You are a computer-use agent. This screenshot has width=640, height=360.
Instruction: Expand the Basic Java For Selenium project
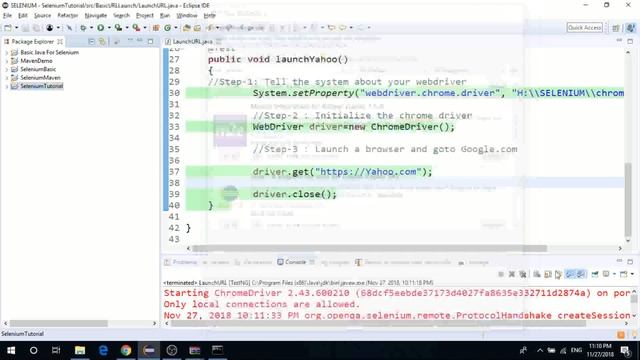pyautogui.click(x=7, y=53)
